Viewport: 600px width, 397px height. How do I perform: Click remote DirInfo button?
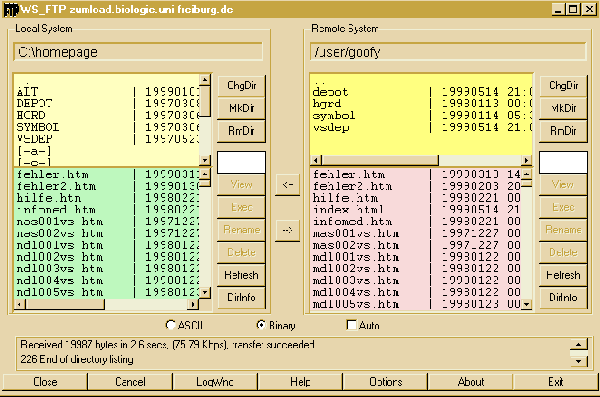click(563, 297)
